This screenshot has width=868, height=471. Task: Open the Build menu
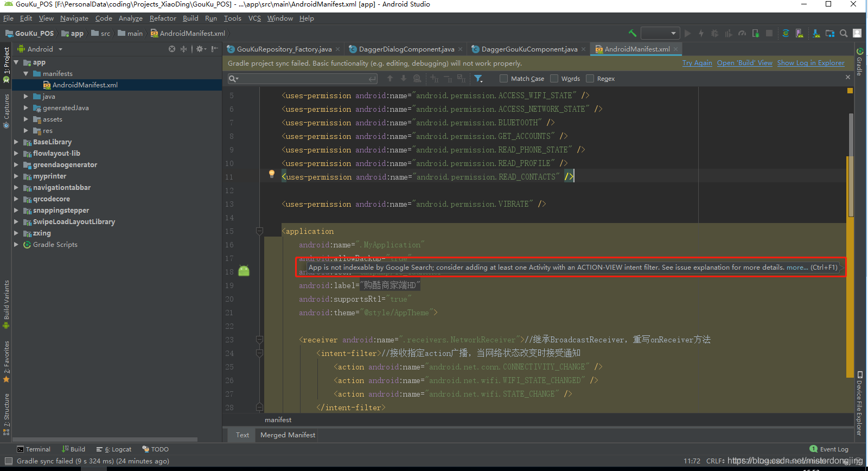[190, 18]
